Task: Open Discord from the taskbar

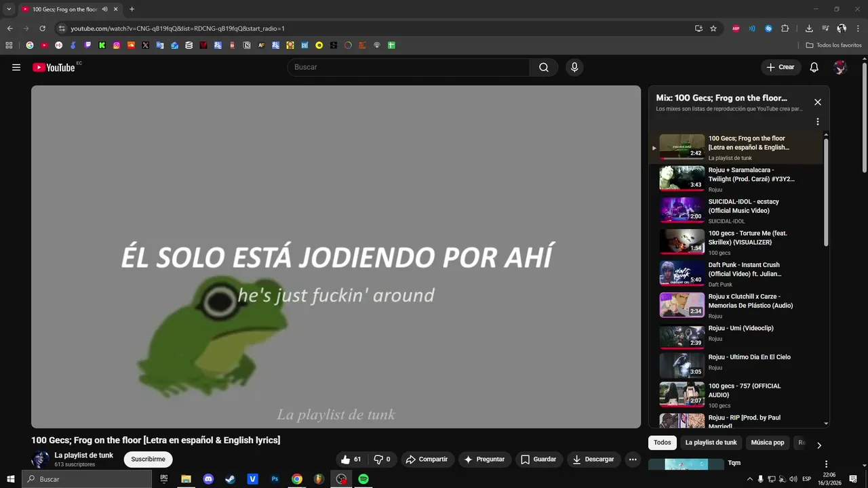Action: point(208,479)
